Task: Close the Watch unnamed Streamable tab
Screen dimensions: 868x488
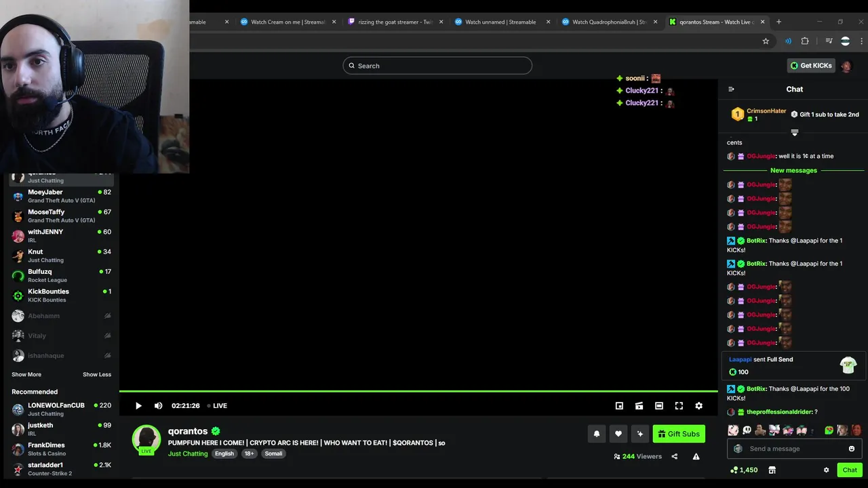Action: click(549, 22)
